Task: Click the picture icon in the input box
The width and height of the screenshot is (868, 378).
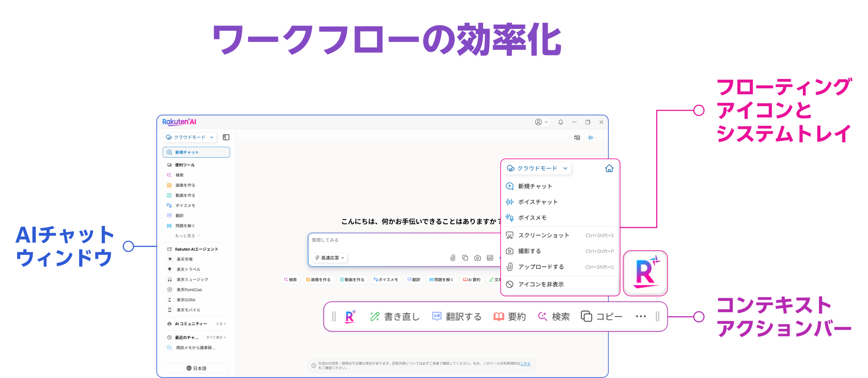Action: point(490,258)
